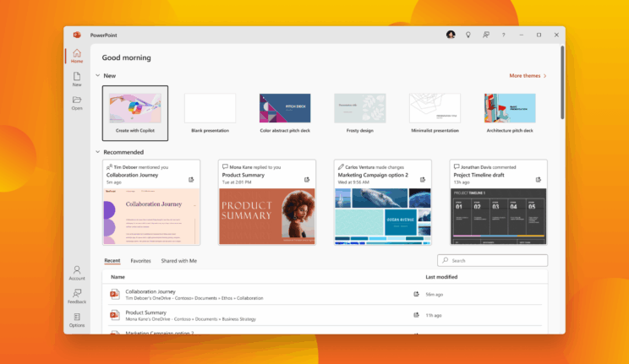The width and height of the screenshot is (629, 364).
Task: Choose Architecture pitch deck template
Action: click(x=510, y=113)
